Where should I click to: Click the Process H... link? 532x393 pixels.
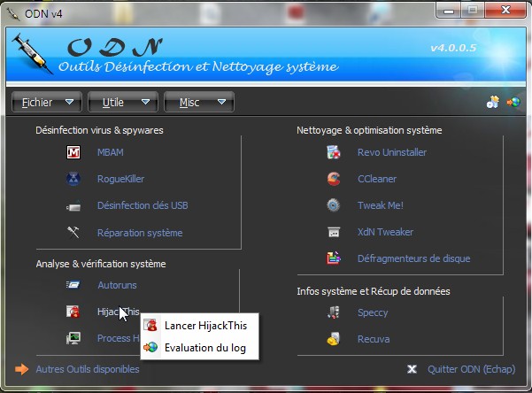119,338
